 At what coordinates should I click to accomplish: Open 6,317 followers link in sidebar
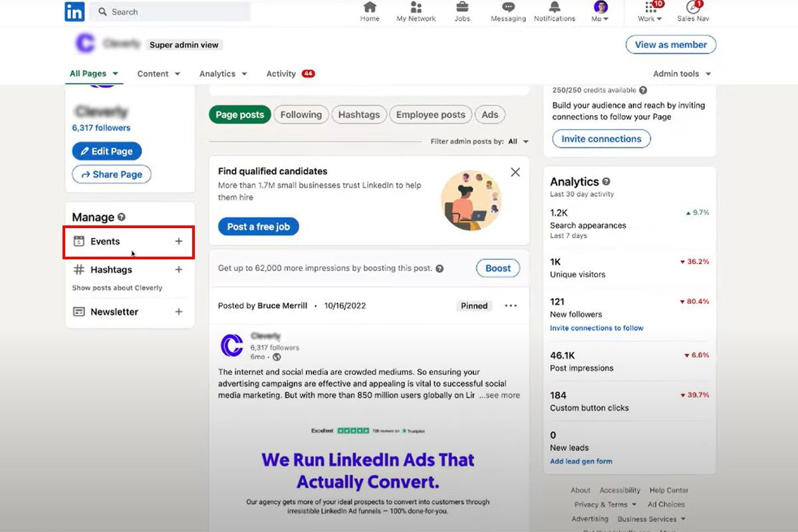point(101,128)
